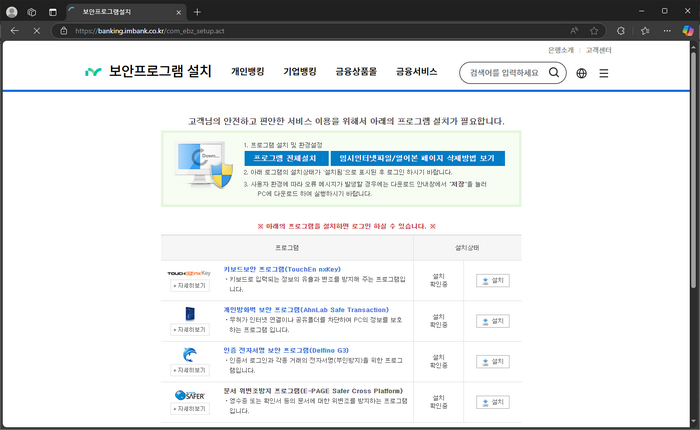Image resolution: width=700 pixels, height=430 pixels.
Task: Click 설치 확인중 status for TouchEn nxKey
Action: tap(438, 280)
